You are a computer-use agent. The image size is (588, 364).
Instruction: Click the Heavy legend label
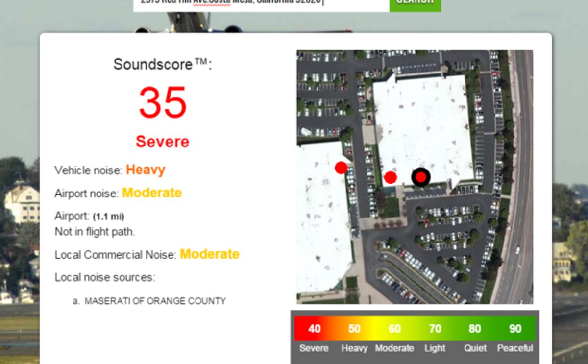click(354, 348)
